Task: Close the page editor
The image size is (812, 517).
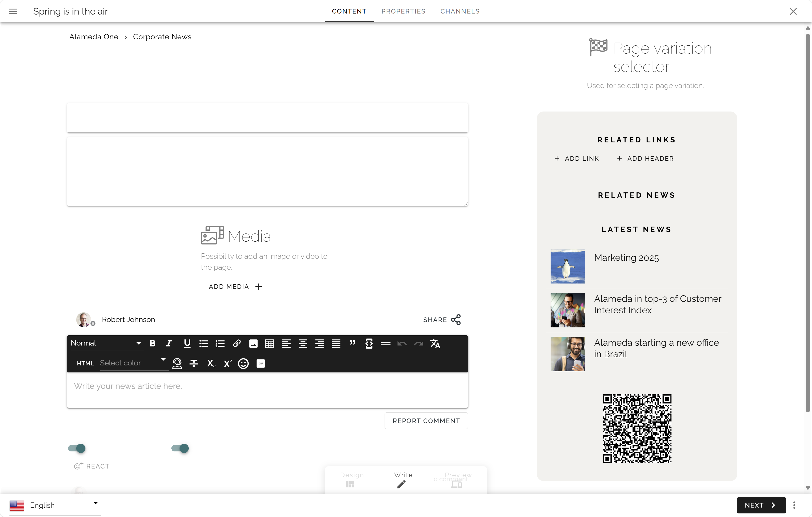Action: [793, 11]
